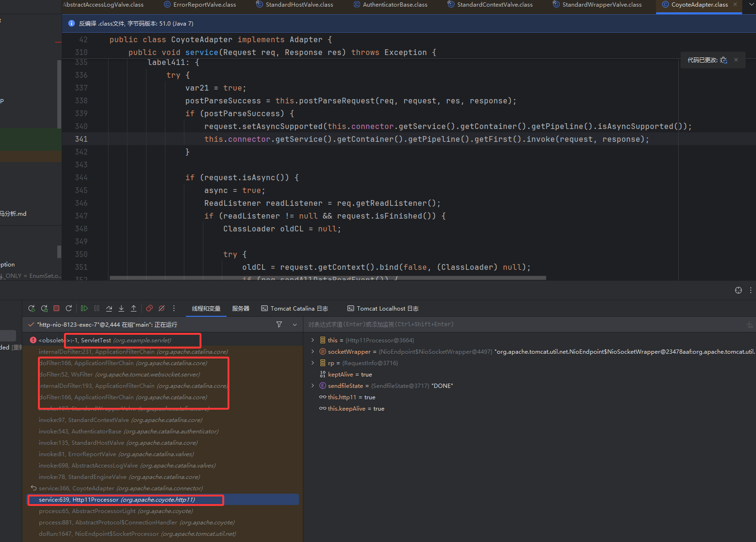Expand the 'this' Http11Processor variable
The width and height of the screenshot is (756, 542).
click(x=312, y=340)
